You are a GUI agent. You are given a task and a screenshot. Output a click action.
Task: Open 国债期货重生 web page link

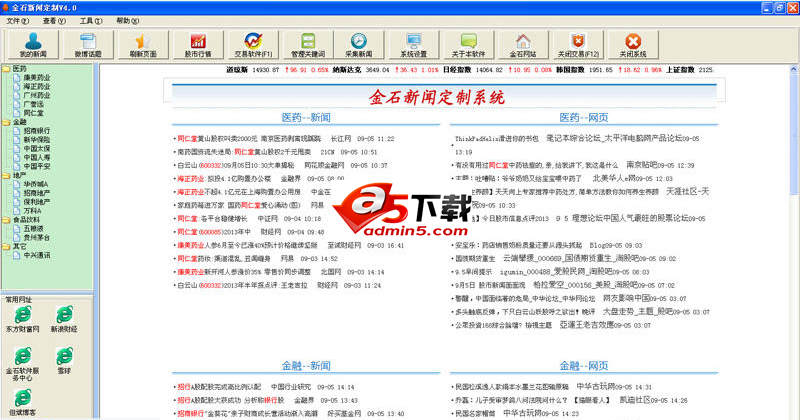[566, 258]
